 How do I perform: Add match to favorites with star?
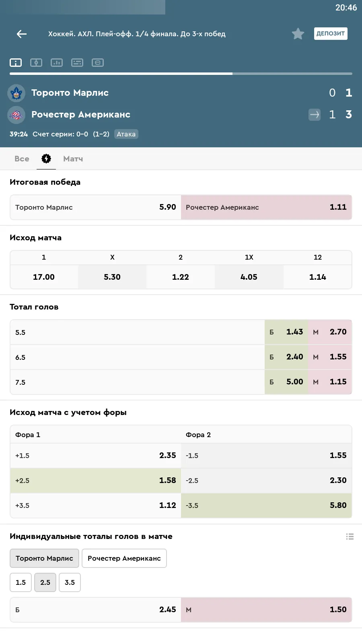pos(298,34)
